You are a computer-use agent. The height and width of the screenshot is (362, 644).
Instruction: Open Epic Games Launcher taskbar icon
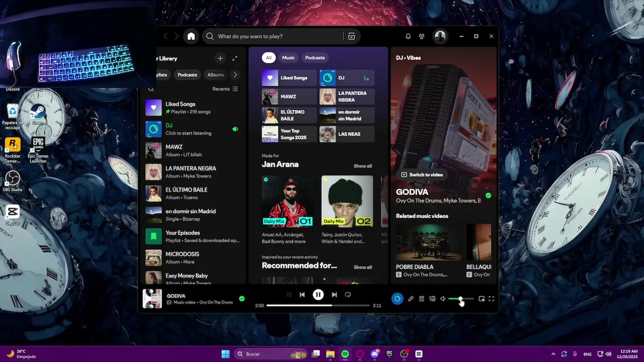(389, 354)
